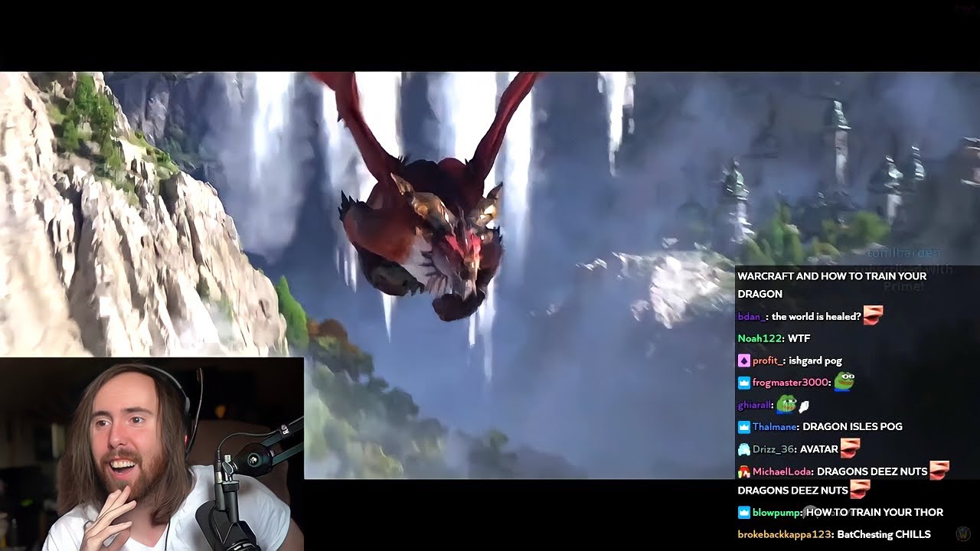Open frogmaster3000's chat username

792,383
